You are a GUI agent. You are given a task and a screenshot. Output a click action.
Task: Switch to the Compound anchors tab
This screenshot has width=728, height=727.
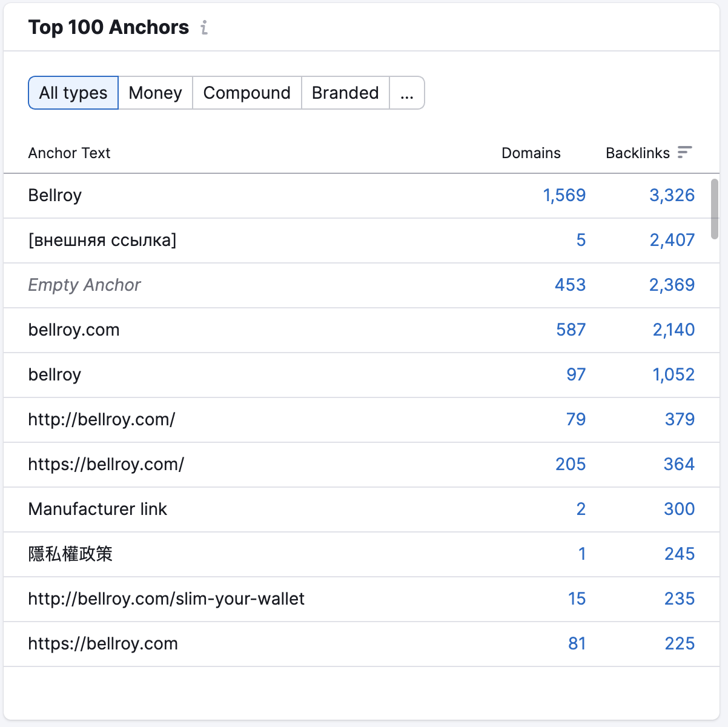click(247, 93)
